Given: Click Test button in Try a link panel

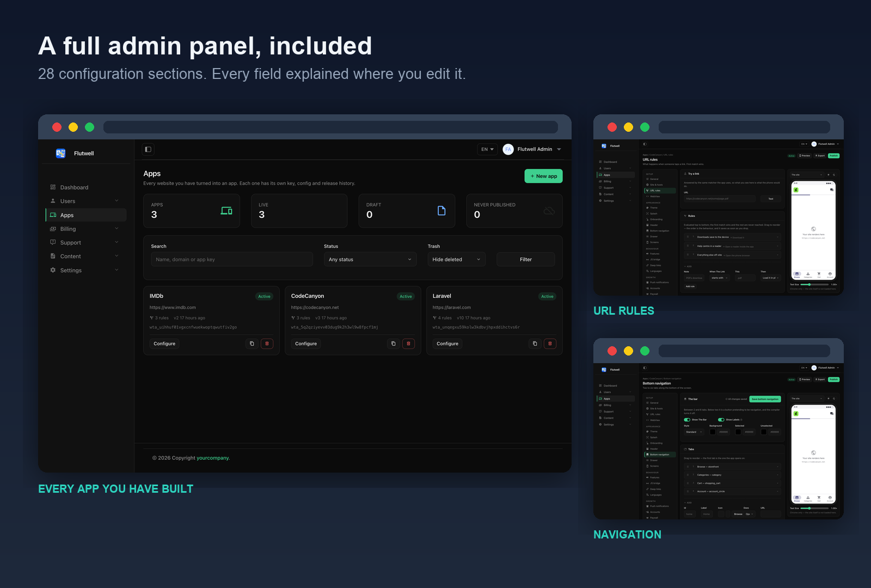Looking at the screenshot, I should pos(771,199).
